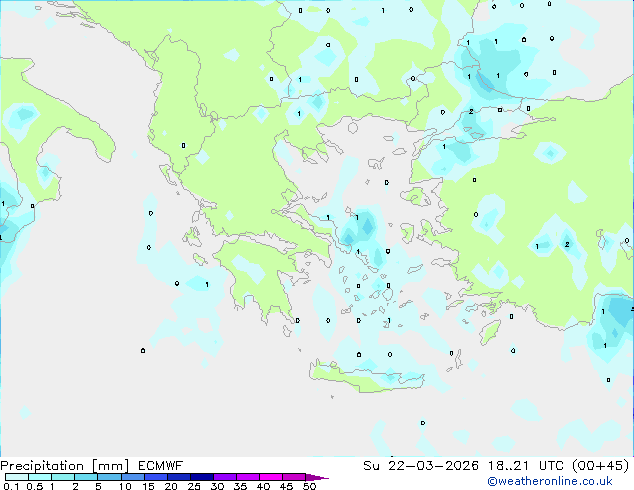
Task: Click the legend label "40"
Action: 263,486
